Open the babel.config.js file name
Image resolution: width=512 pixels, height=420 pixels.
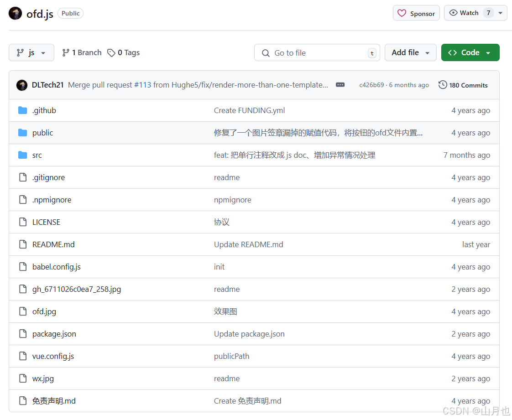point(56,267)
